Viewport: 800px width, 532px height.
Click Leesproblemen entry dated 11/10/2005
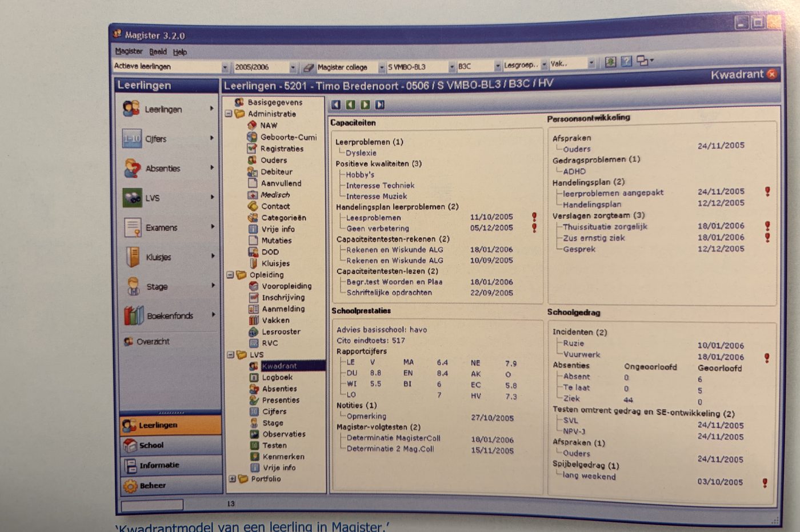[x=373, y=218]
